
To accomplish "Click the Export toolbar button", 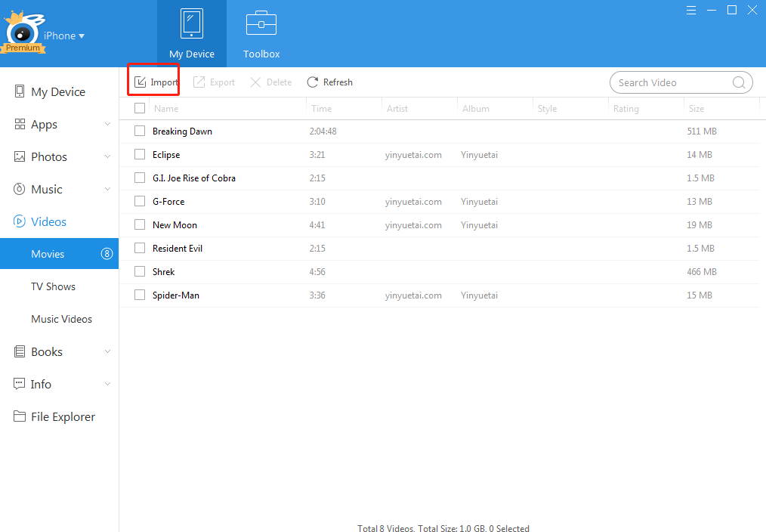I will coord(214,82).
